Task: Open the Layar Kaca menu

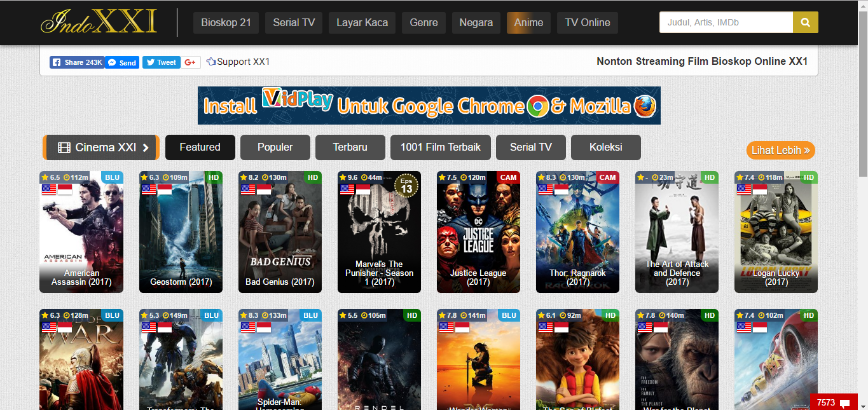Action: coord(362,23)
